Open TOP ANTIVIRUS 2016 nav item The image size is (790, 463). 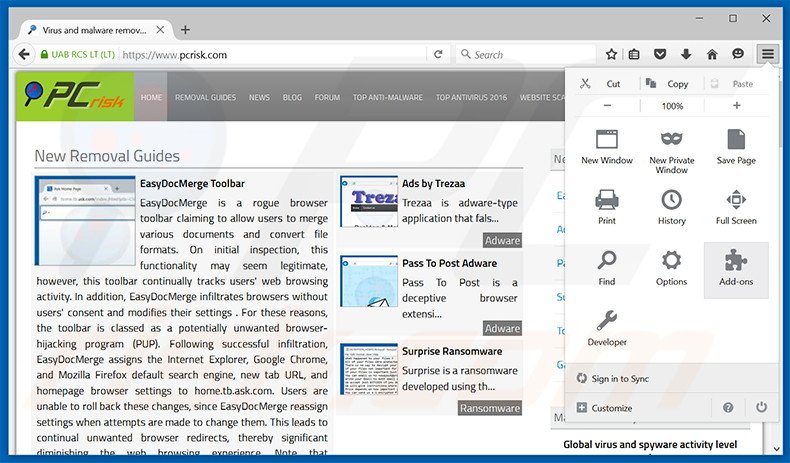(x=472, y=97)
